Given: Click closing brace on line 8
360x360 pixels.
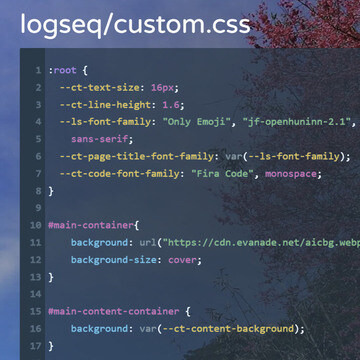Looking at the screenshot, I should [51, 191].
